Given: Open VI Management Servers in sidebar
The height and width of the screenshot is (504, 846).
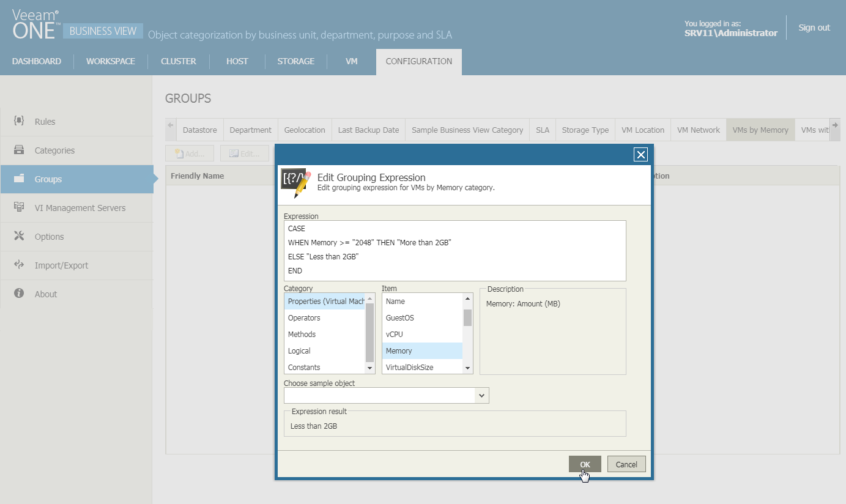Looking at the screenshot, I should click(76, 208).
